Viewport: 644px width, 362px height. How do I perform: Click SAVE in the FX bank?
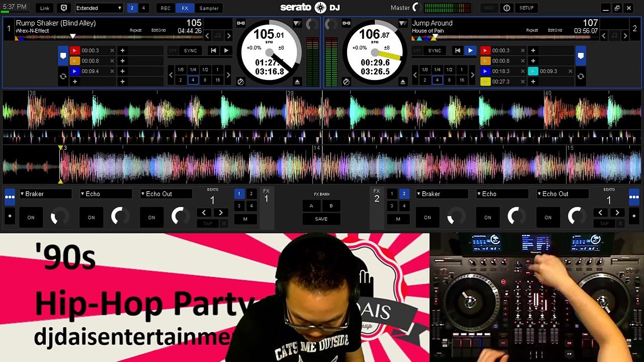321,219
